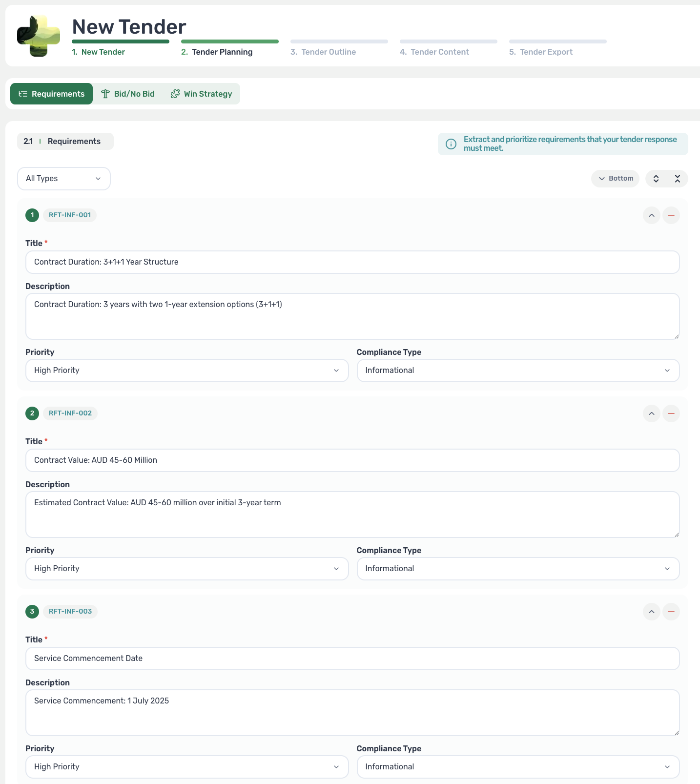
Task: Click the RFT-INF-003 reference tag
Action: (x=70, y=611)
